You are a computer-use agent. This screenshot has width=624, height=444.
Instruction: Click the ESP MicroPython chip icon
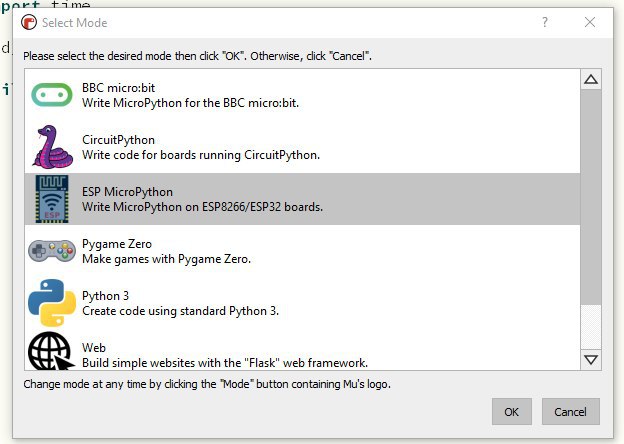click(x=51, y=199)
